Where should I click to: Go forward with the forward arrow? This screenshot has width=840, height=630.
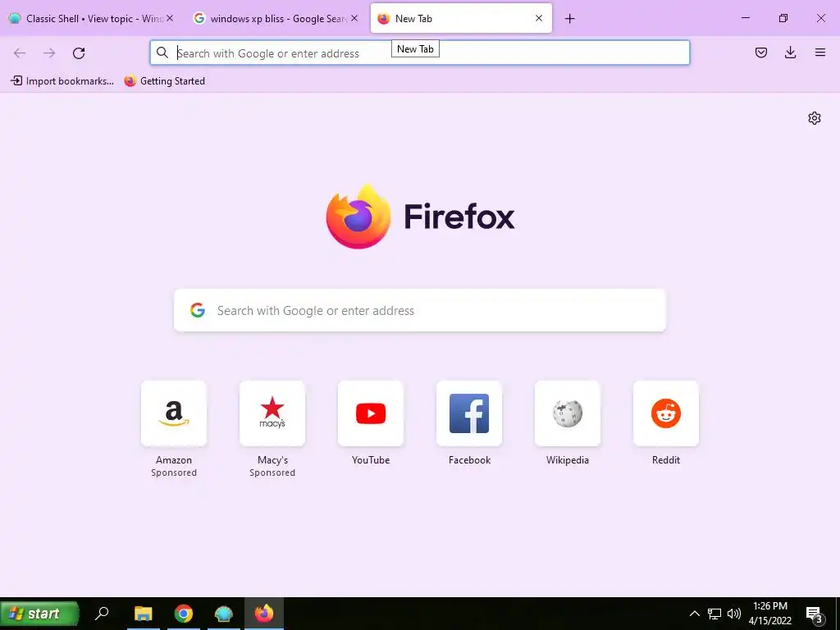coord(49,52)
